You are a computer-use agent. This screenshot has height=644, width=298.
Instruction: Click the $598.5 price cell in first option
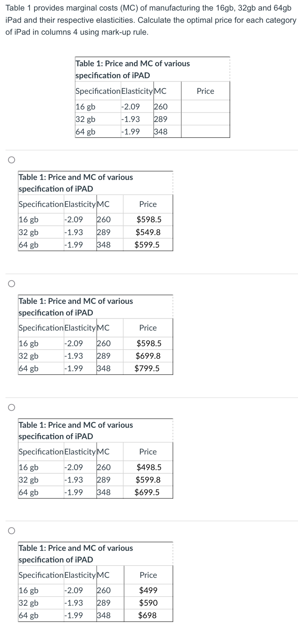tap(149, 219)
